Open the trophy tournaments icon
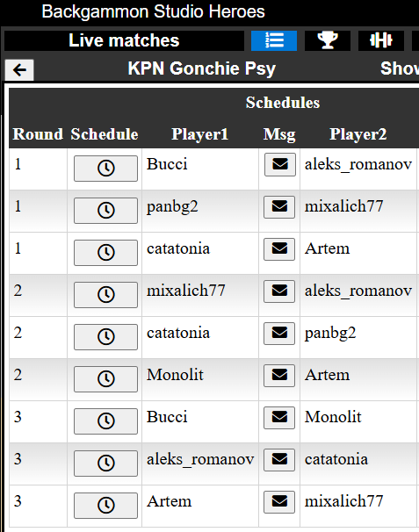 pos(328,40)
